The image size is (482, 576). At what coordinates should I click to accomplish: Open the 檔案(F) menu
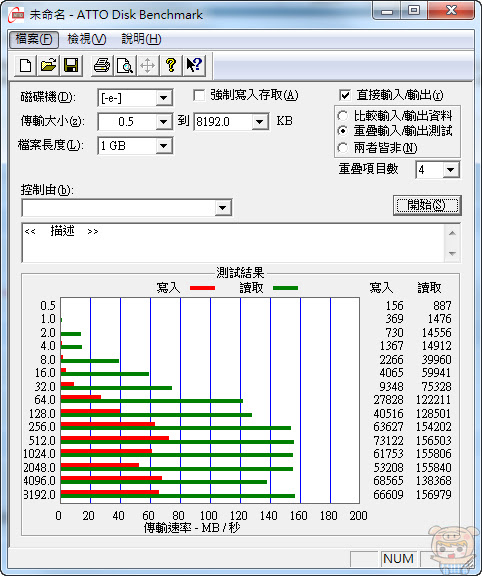(34, 39)
